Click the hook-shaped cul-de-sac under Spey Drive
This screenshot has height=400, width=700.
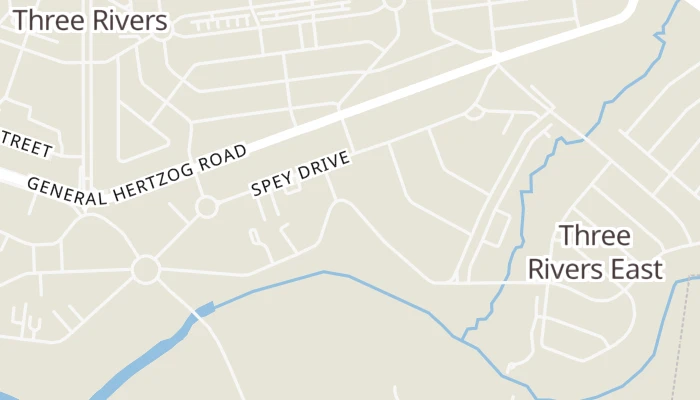[254, 237]
